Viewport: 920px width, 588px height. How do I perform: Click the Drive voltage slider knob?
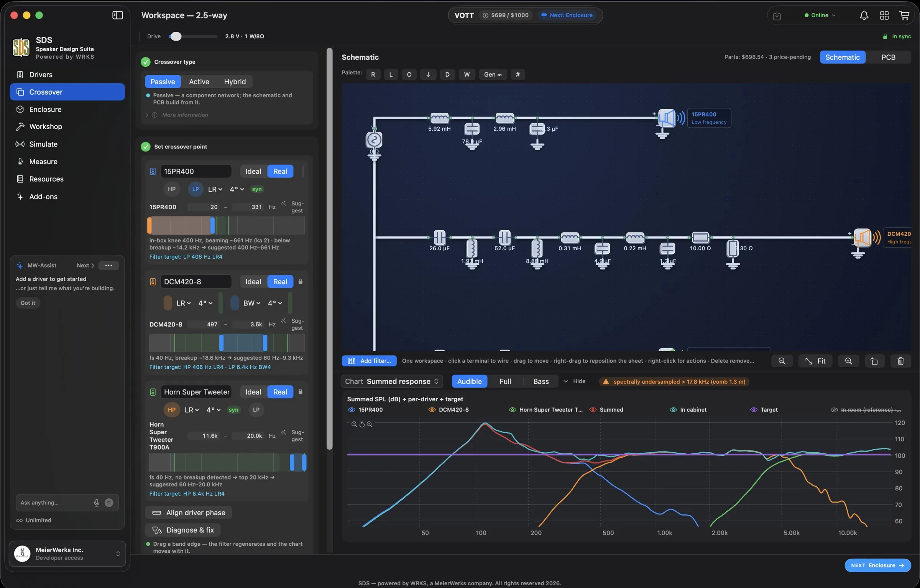176,36
